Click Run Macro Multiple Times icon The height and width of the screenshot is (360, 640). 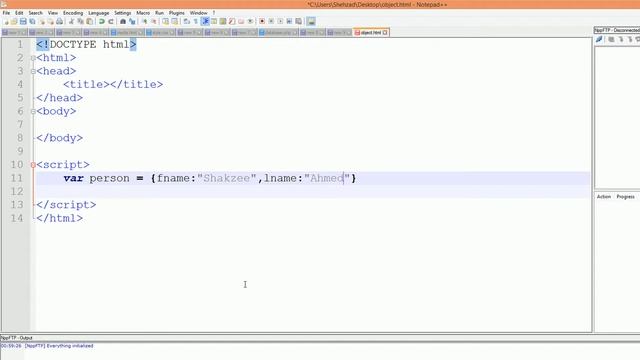point(289,21)
